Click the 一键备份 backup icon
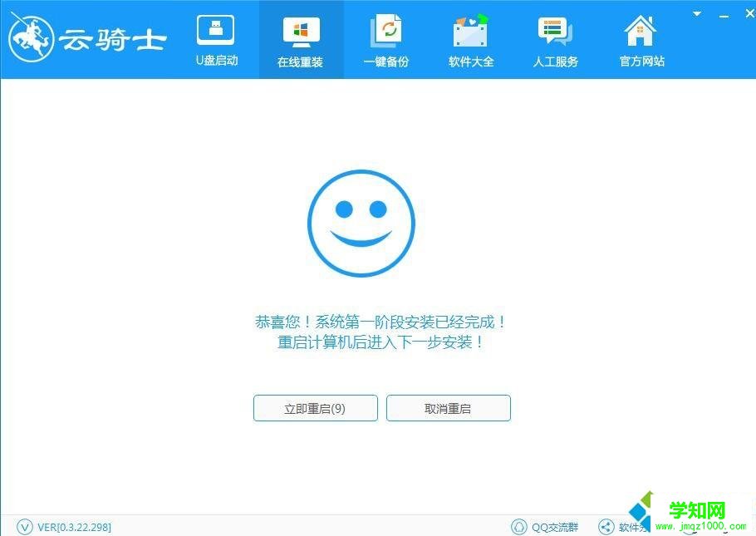The width and height of the screenshot is (756, 536). [x=385, y=29]
